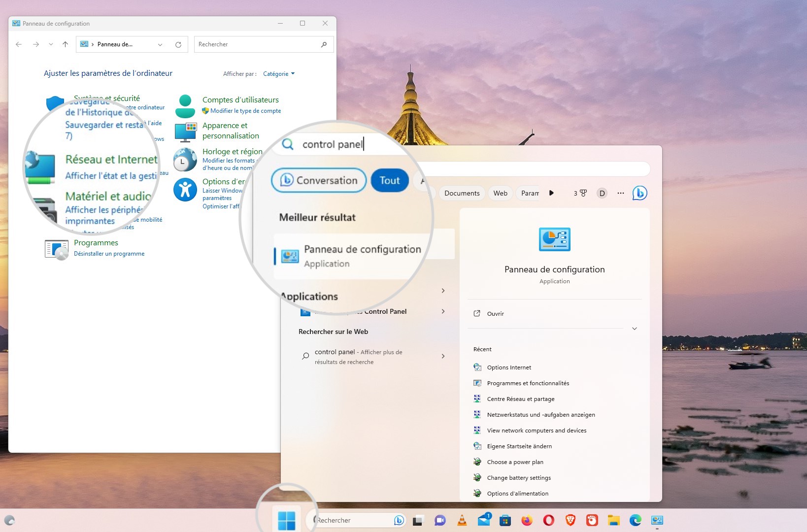
Task: Open recent View network computers and devices
Action: (537, 431)
